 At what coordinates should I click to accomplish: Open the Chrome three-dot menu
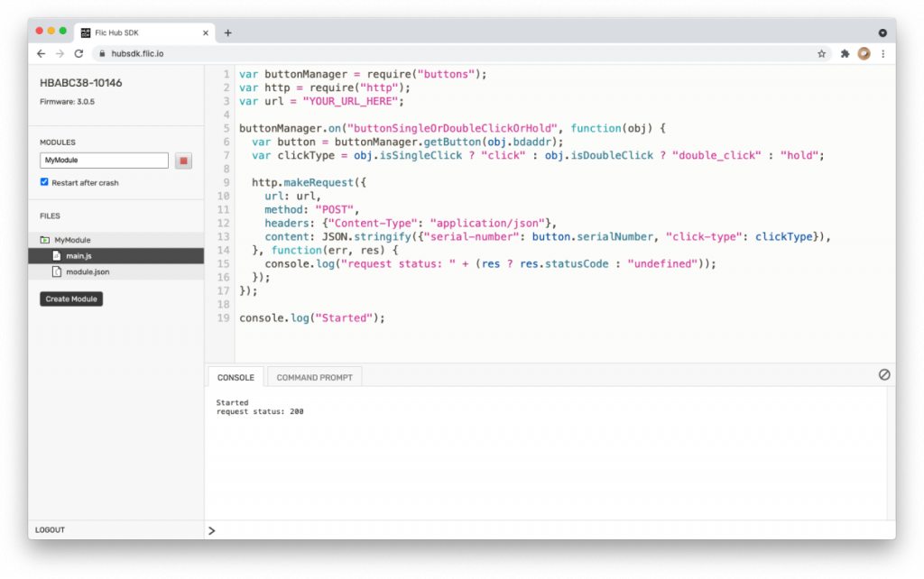882,53
